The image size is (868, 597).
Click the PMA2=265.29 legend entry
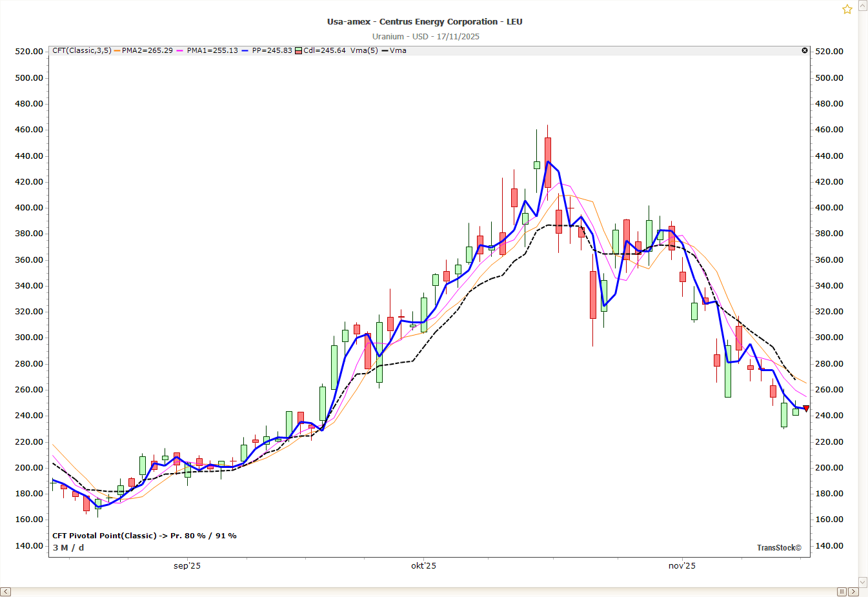point(147,50)
